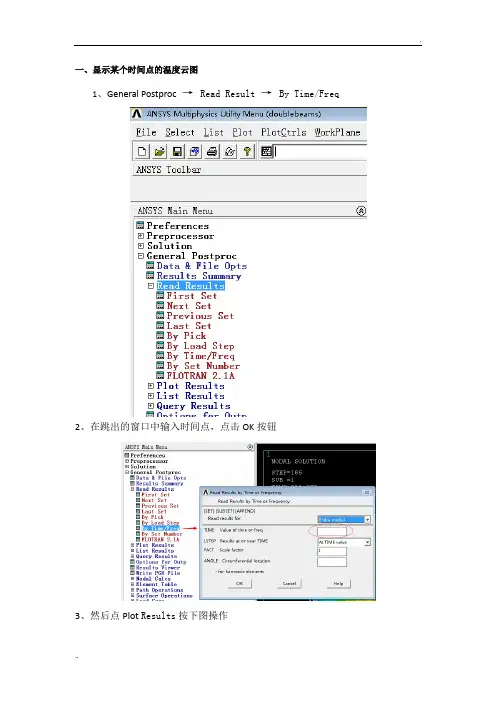The width and height of the screenshot is (496, 702).
Task: Collapse the General Postproc tree node
Action: coord(141,256)
